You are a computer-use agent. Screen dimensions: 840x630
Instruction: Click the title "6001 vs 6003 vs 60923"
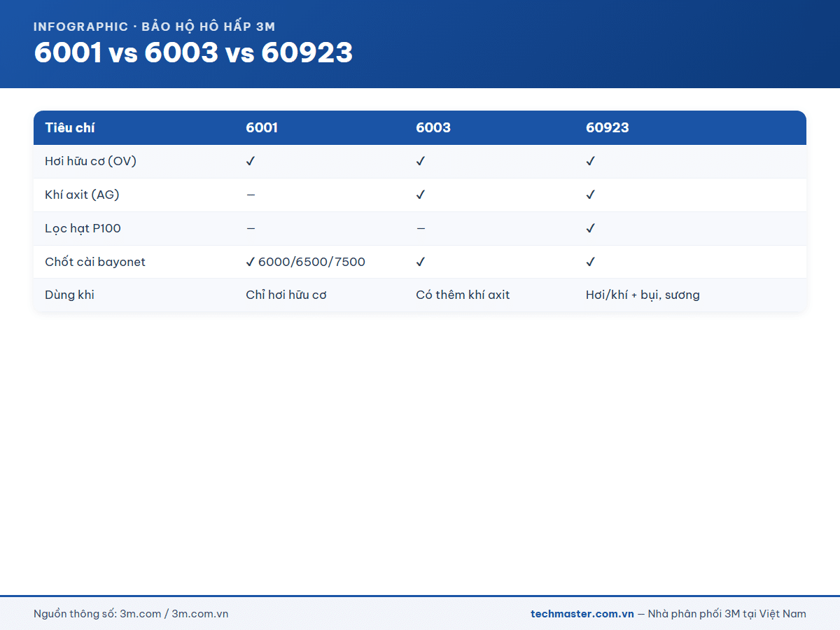(193, 53)
